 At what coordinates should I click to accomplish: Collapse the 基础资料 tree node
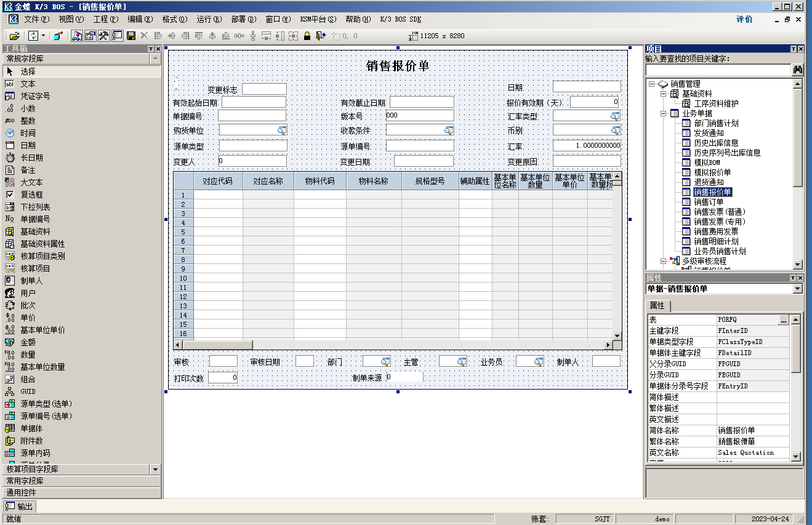[664, 94]
